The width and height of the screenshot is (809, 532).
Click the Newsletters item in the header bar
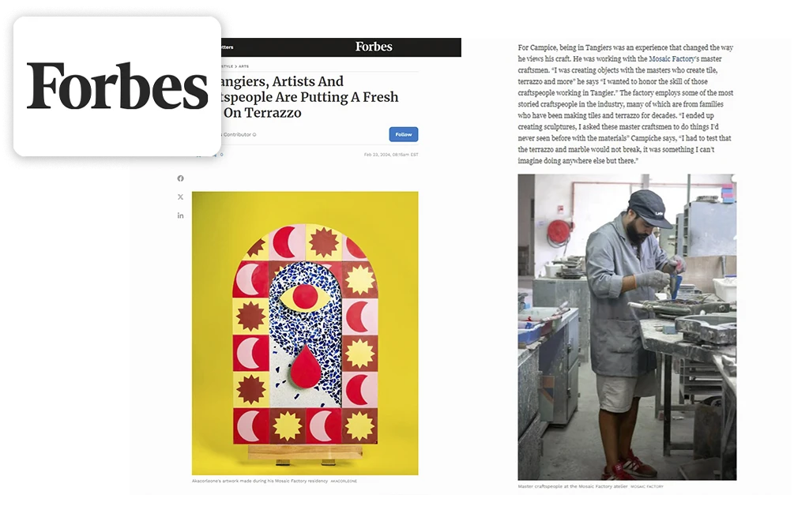click(x=228, y=47)
